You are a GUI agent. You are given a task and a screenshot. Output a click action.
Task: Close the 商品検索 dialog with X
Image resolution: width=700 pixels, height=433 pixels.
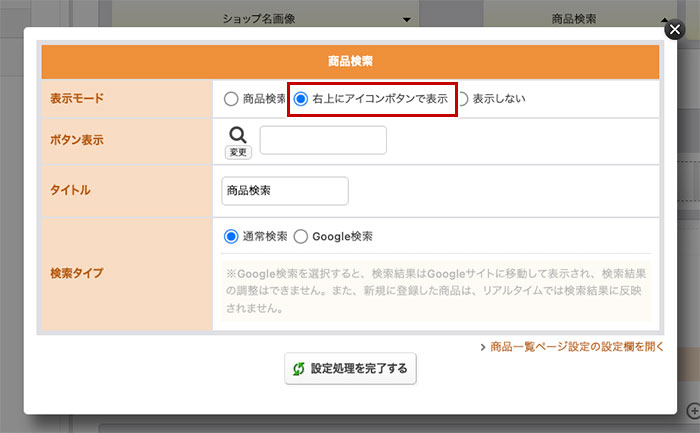[674, 30]
